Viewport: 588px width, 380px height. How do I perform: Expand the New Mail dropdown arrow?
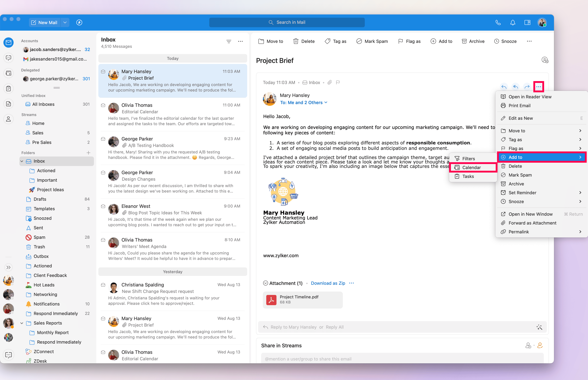65,22
